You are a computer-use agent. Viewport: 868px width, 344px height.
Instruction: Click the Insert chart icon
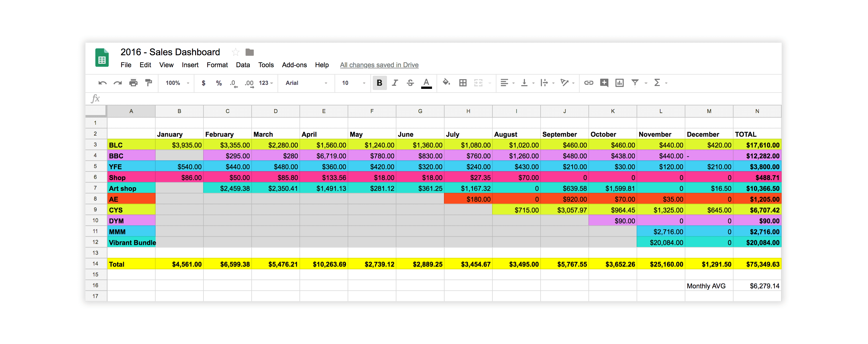click(619, 83)
